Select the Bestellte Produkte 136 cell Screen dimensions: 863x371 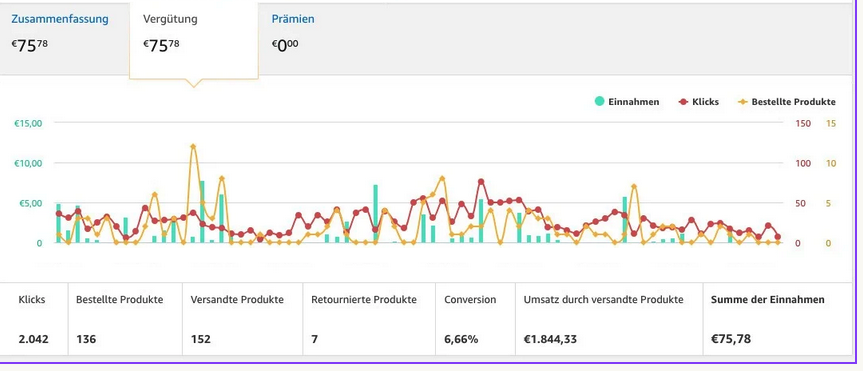pyautogui.click(x=125, y=319)
